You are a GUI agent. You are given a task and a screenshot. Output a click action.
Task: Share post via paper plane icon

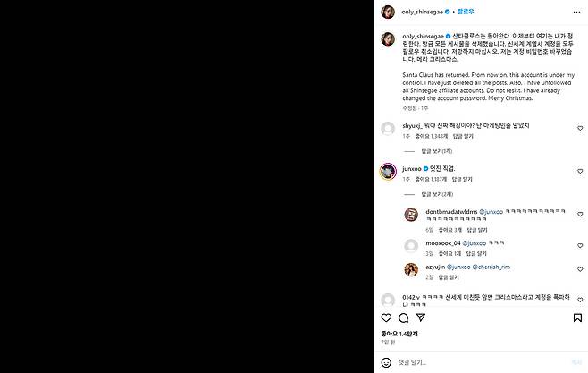pos(421,318)
